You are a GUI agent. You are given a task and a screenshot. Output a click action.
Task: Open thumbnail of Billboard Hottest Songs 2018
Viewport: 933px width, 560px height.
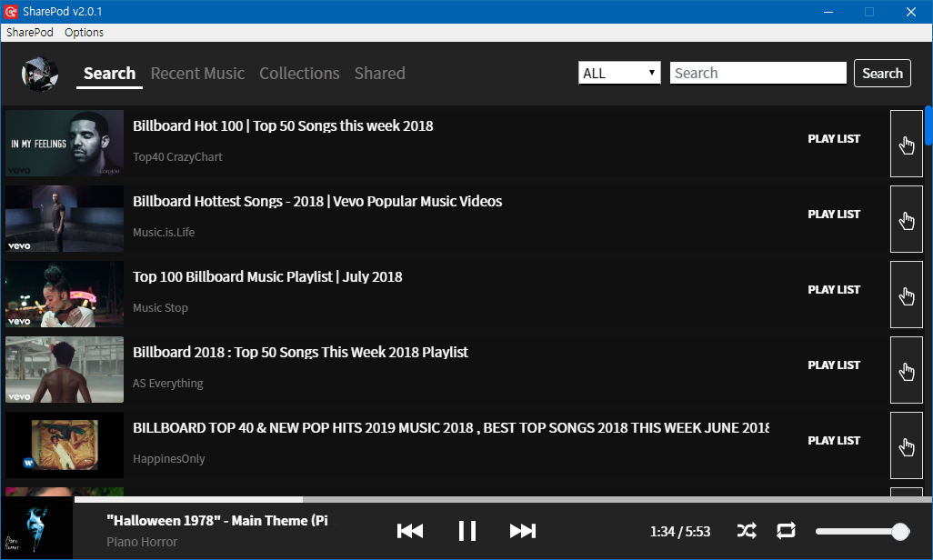tap(65, 219)
